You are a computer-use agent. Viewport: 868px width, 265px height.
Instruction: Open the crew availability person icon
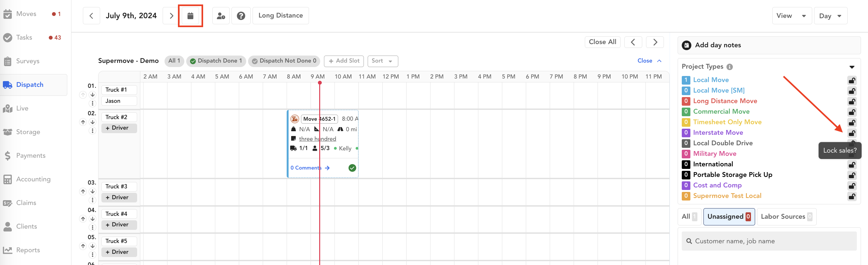(221, 16)
